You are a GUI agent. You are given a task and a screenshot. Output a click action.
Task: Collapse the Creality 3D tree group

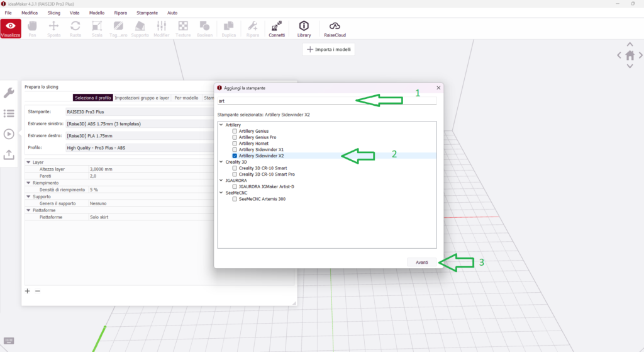(221, 162)
